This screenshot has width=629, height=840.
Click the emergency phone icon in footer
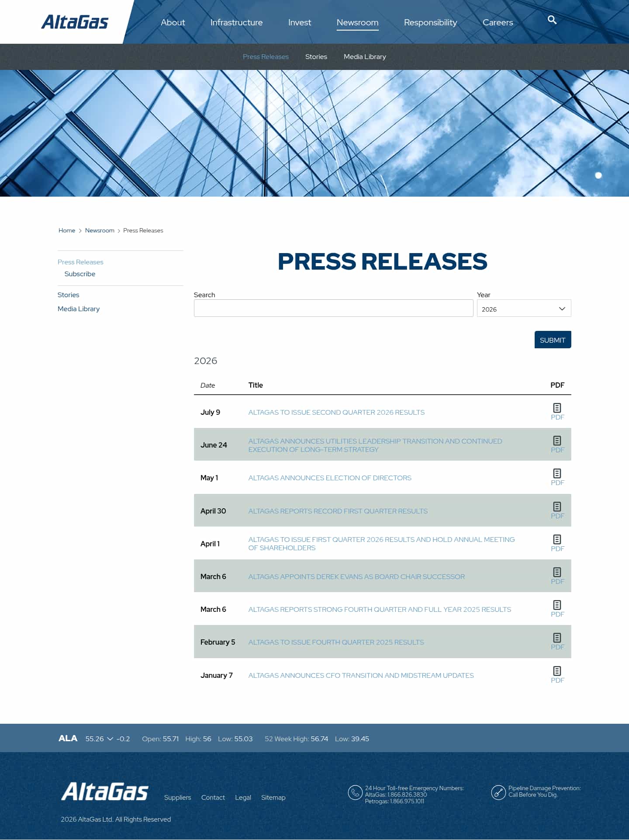click(355, 792)
